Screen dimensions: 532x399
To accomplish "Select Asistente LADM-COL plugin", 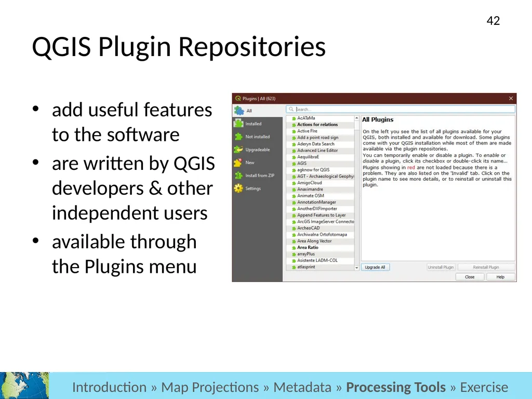I will [x=320, y=260].
